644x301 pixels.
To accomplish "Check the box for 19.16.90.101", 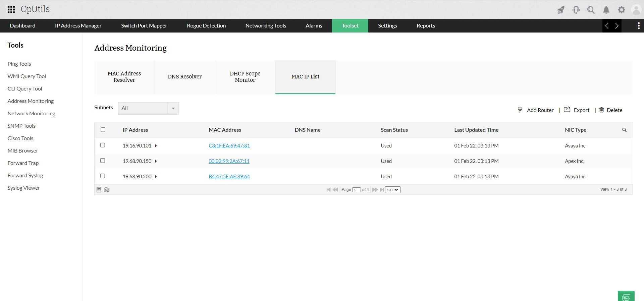I will point(103,145).
